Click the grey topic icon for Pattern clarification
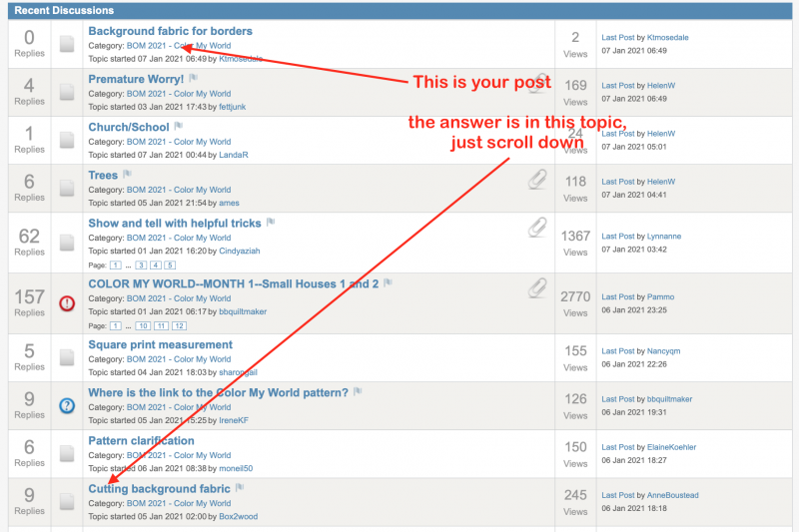This screenshot has width=799, height=532. click(x=67, y=454)
